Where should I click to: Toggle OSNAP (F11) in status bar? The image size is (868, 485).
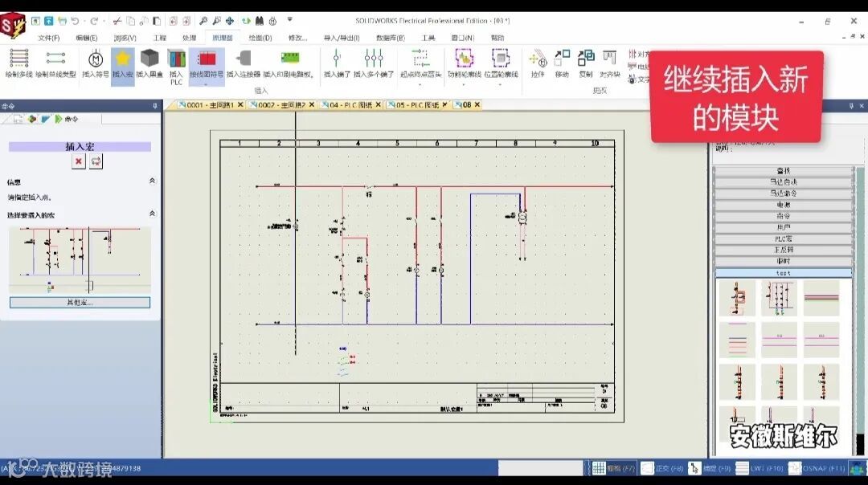click(x=817, y=468)
